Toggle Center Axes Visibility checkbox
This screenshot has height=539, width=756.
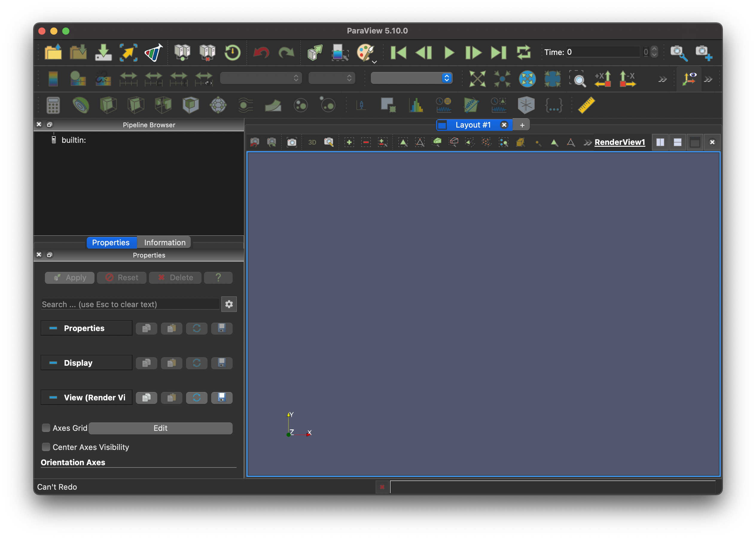46,447
